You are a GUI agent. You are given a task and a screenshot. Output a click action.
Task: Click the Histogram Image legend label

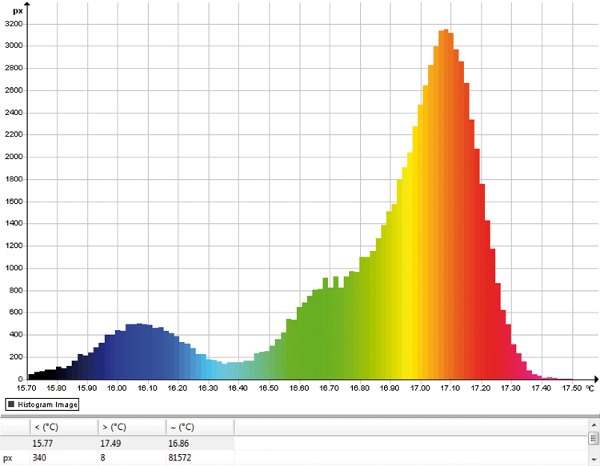46,404
